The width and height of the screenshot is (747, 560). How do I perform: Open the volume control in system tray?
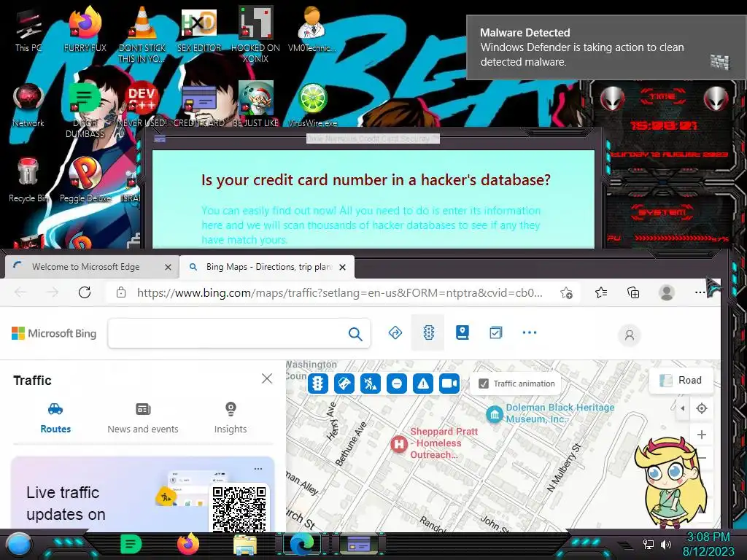click(x=666, y=545)
